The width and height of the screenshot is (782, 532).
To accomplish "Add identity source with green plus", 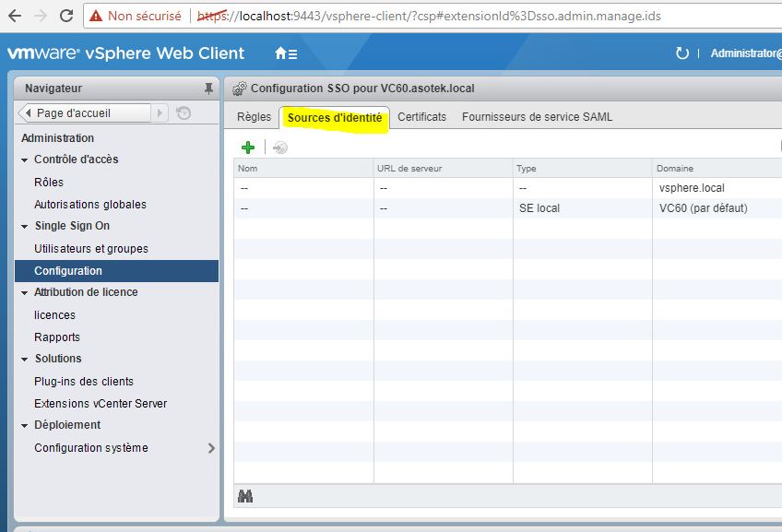I will 248,148.
